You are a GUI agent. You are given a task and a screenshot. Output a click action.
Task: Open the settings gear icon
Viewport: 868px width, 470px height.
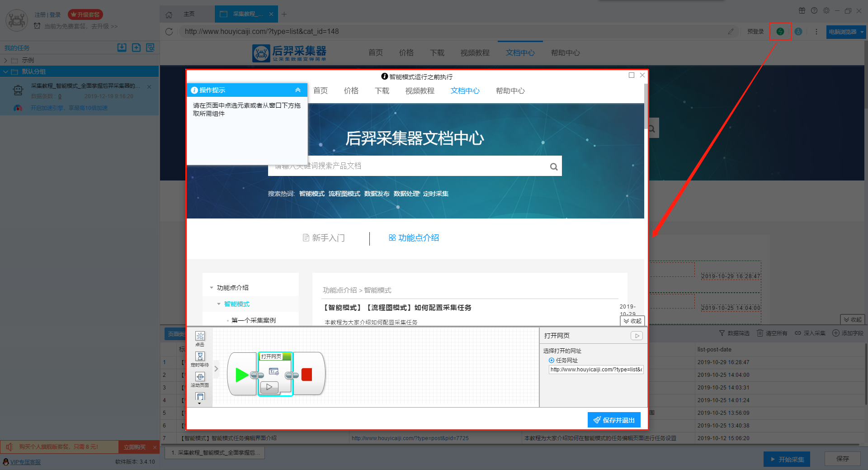point(826,10)
